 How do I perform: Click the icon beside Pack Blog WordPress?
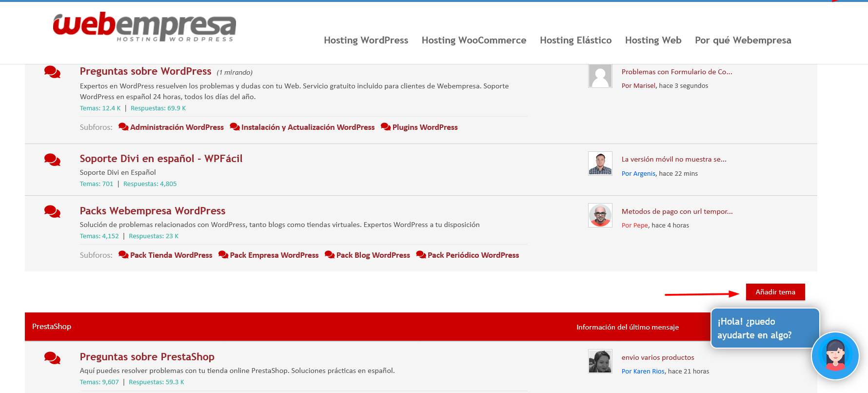[x=330, y=255]
